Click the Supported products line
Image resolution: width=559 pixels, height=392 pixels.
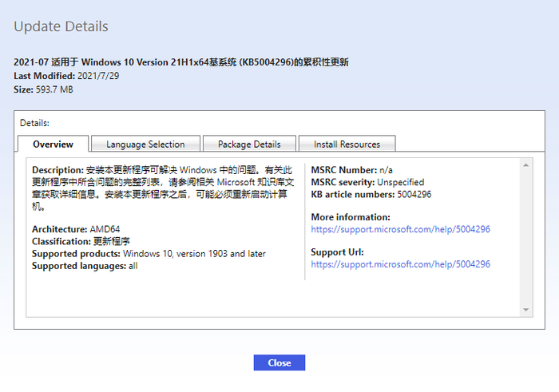(149, 254)
